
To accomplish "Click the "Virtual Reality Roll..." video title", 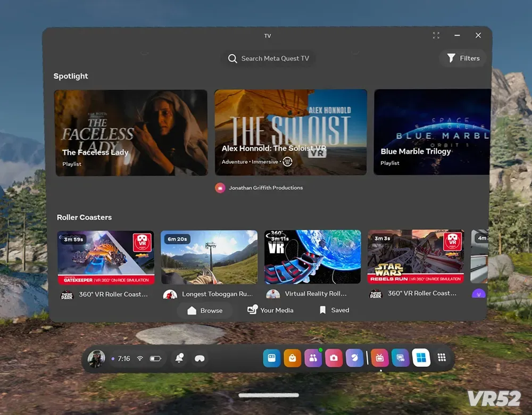I will click(x=316, y=294).
